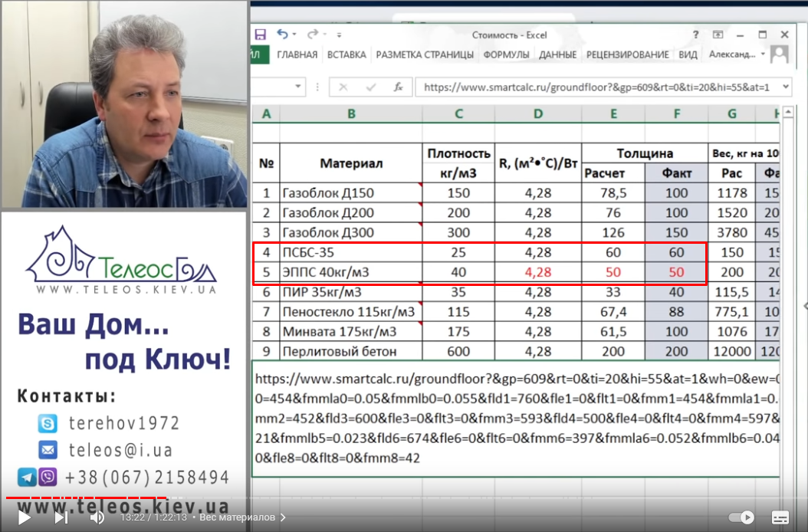Click the red video progress bar
This screenshot has width=808, height=532.
click(x=86, y=498)
